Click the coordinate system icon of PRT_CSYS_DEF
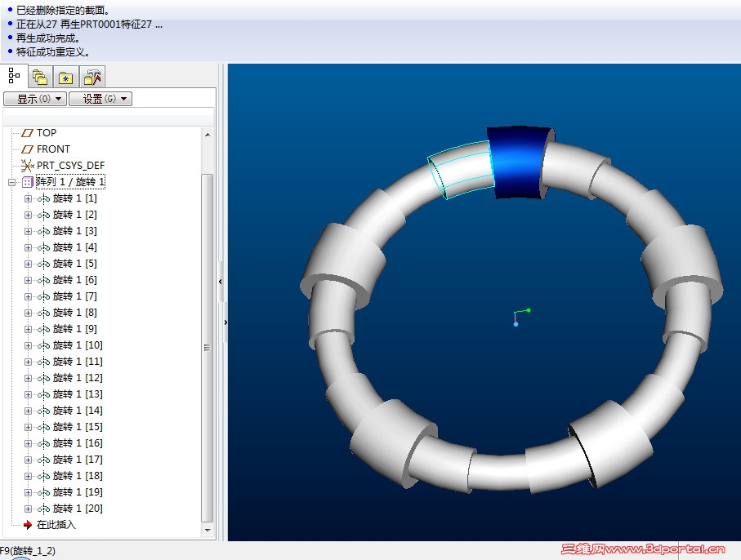The height and width of the screenshot is (560, 741). (28, 165)
